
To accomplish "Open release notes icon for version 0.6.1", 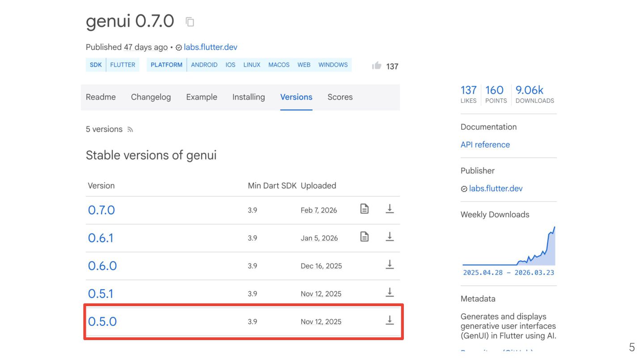I will (x=364, y=237).
